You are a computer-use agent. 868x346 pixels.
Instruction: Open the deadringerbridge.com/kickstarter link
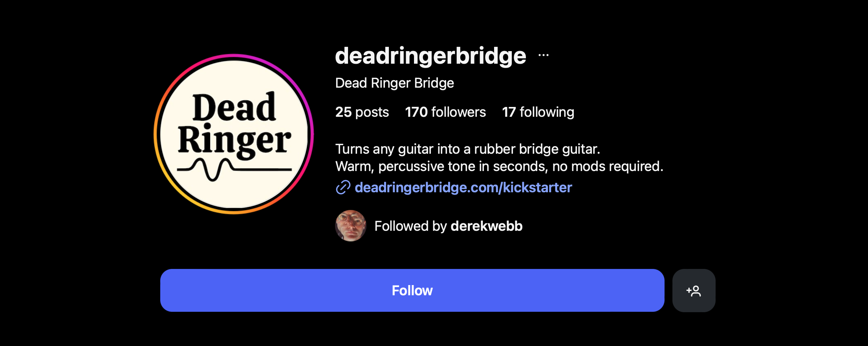pos(463,188)
